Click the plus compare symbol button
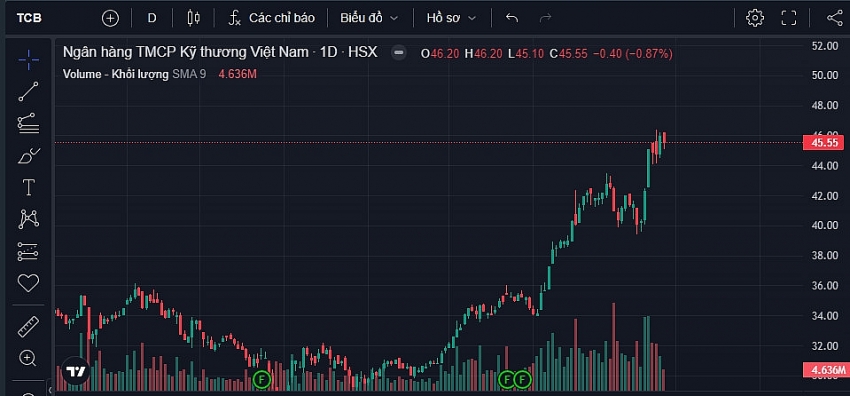The width and height of the screenshot is (850, 396). [110, 18]
